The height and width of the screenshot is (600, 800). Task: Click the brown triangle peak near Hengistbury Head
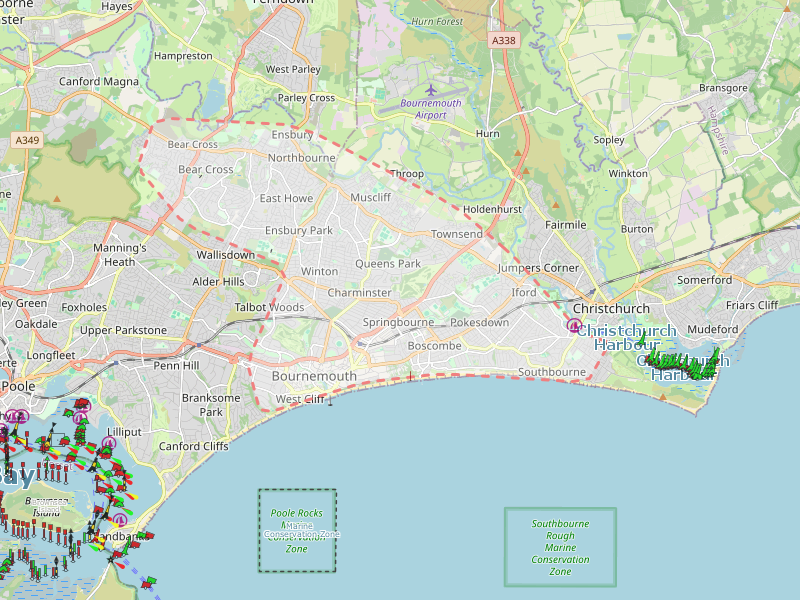pos(662,396)
